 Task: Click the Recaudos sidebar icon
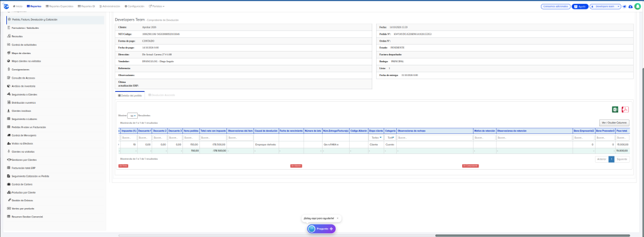(9, 36)
